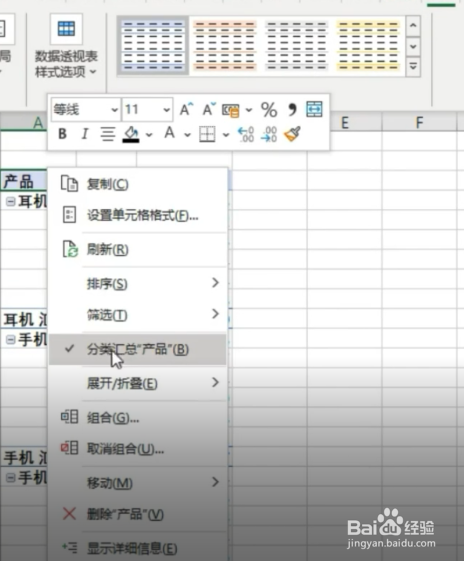Click 取消组合(U) in the context menu

138,449
